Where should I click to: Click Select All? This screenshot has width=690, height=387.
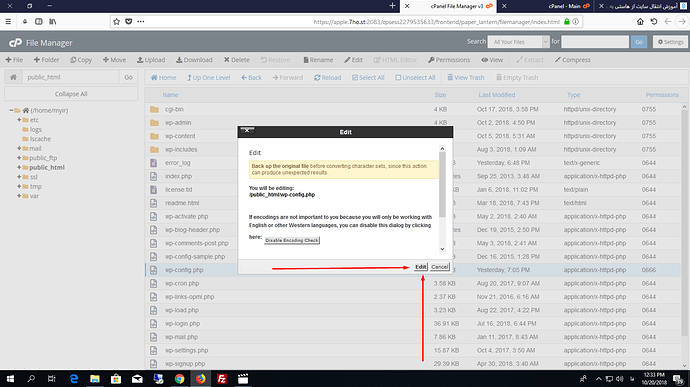point(368,77)
